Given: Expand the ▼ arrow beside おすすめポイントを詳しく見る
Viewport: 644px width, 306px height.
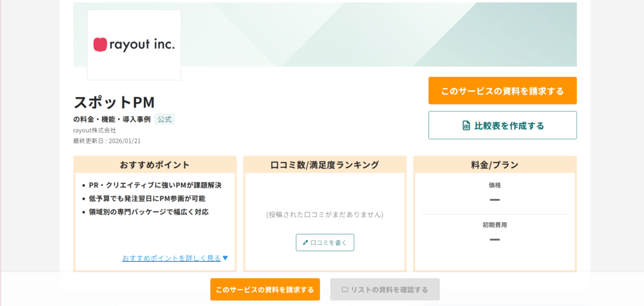Looking at the screenshot, I should point(225,258).
